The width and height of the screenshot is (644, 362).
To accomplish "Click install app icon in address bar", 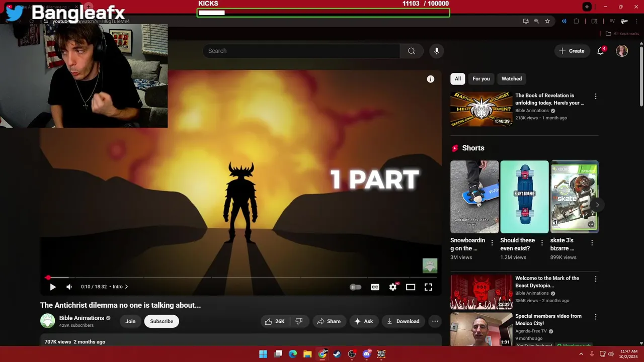I will [x=526, y=21].
